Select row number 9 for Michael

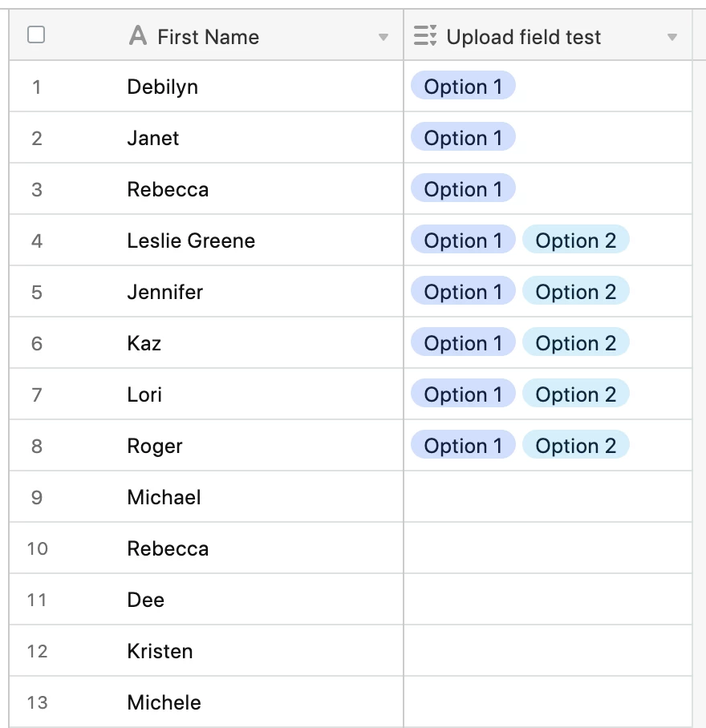pos(37,497)
